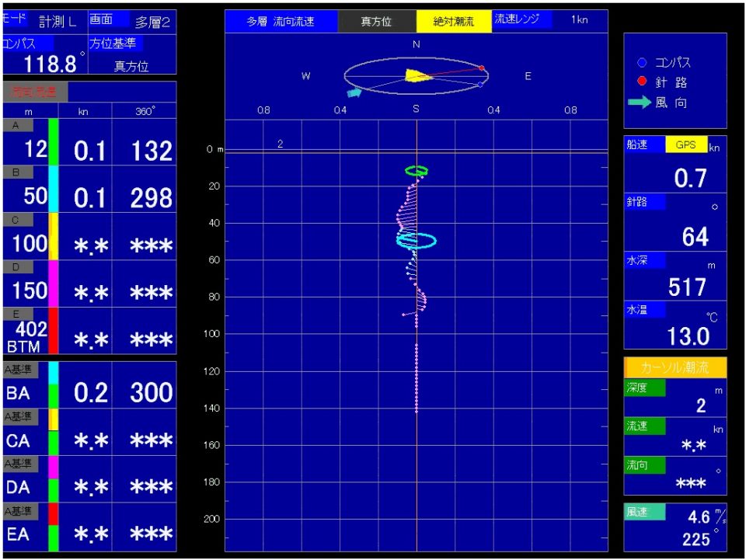Click the yellow current vector arrow in the compass rose

pos(418,75)
